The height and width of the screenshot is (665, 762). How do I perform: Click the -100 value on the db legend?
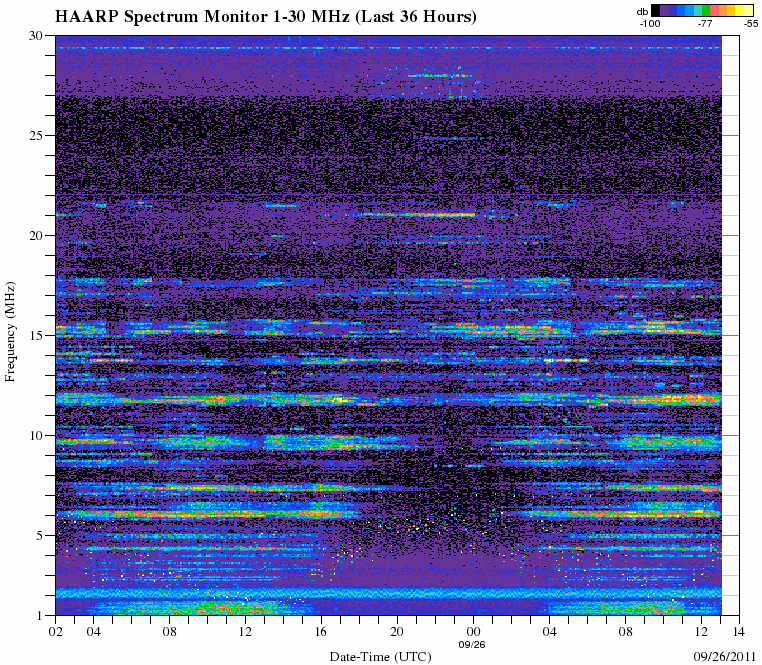click(x=650, y=23)
